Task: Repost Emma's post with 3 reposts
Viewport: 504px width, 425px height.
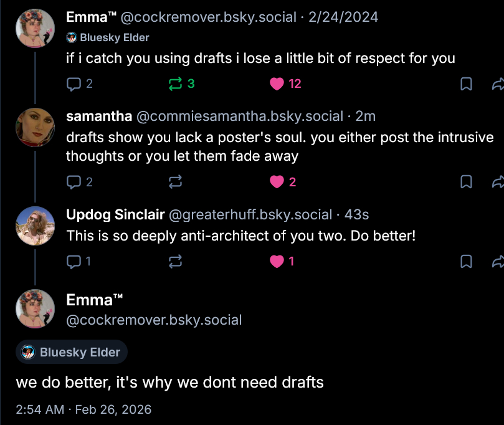Action: click(175, 84)
